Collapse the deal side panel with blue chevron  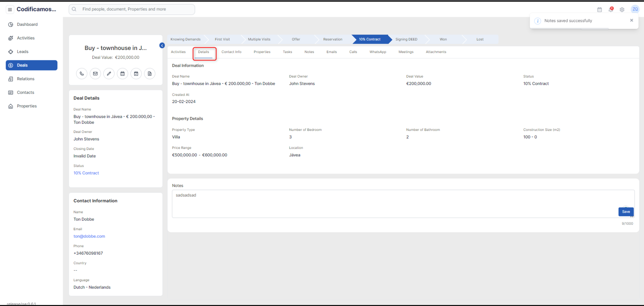tap(162, 45)
